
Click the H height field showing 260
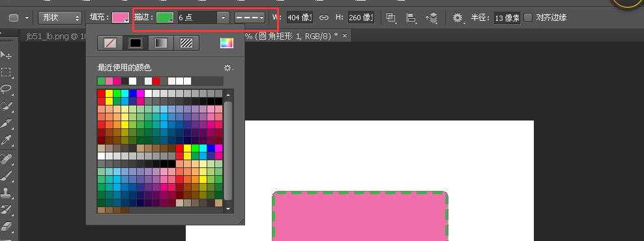click(361, 18)
